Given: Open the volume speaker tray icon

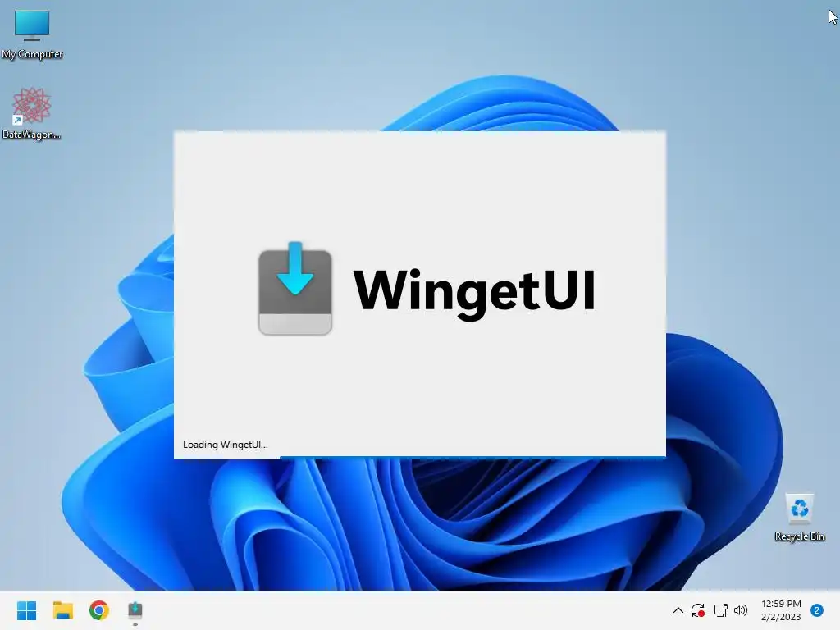Looking at the screenshot, I should click(741, 610).
